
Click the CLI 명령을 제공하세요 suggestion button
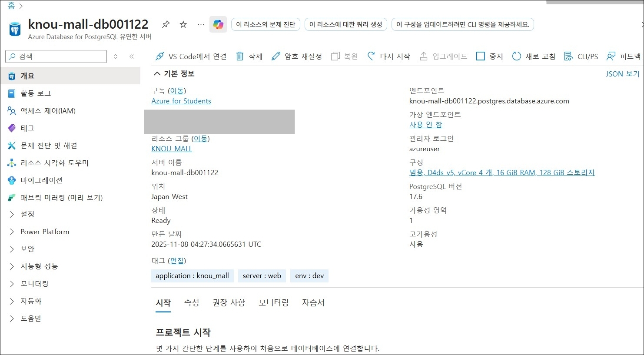[463, 24]
